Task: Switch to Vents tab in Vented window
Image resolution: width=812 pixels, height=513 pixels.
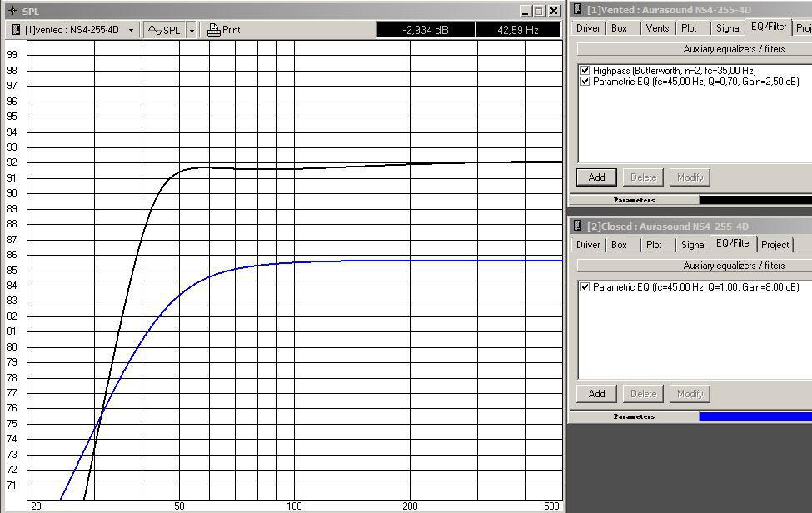Action: (657, 27)
